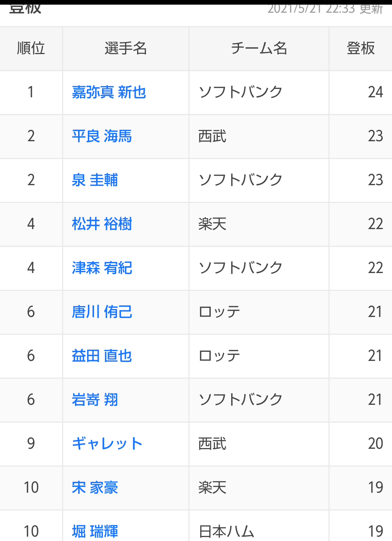The image size is (392, 541).
Task: Click 日本ハム team cell
Action: (226, 531)
